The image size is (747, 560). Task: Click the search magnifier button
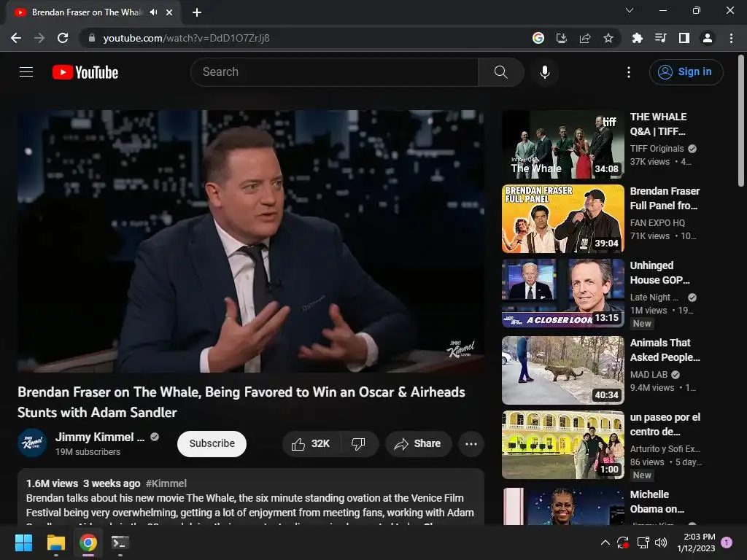500,72
